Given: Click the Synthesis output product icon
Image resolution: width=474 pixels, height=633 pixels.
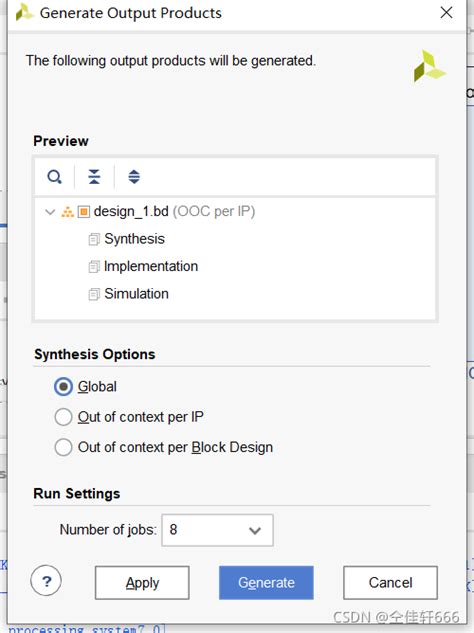Looking at the screenshot, I should (x=94, y=239).
